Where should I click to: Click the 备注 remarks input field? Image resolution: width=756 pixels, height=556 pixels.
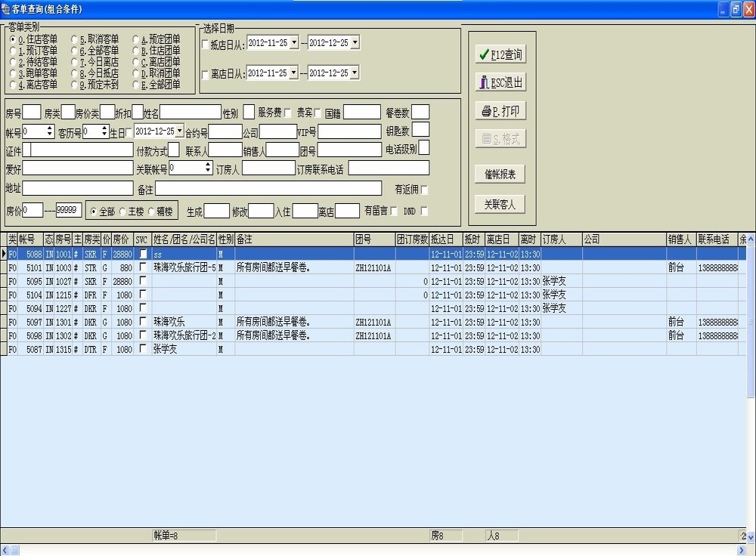(x=268, y=188)
